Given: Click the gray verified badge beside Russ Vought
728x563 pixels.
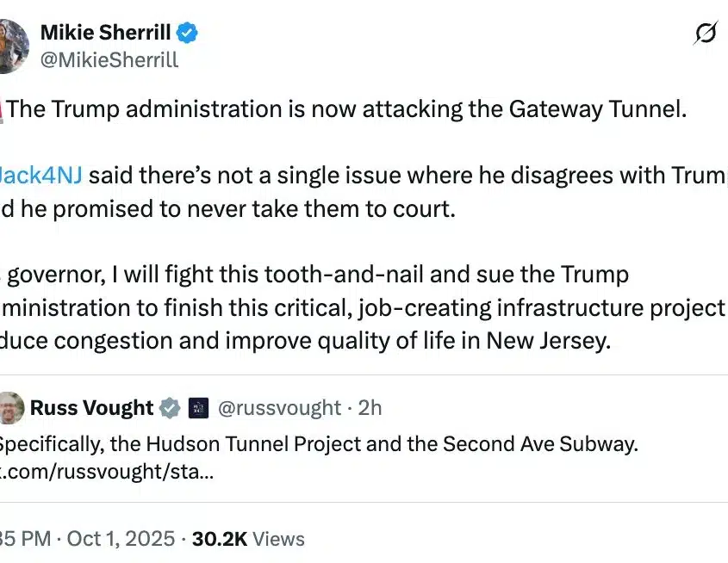Looking at the screenshot, I should coord(170,407).
